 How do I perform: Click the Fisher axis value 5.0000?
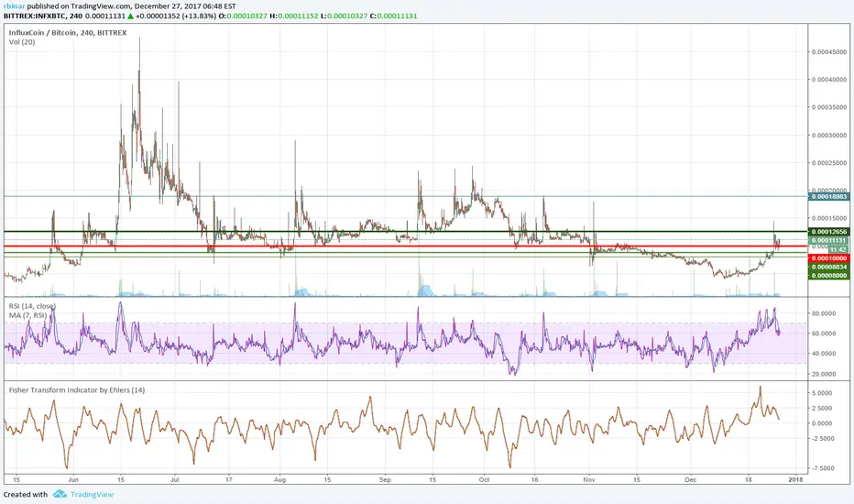[x=823, y=393]
